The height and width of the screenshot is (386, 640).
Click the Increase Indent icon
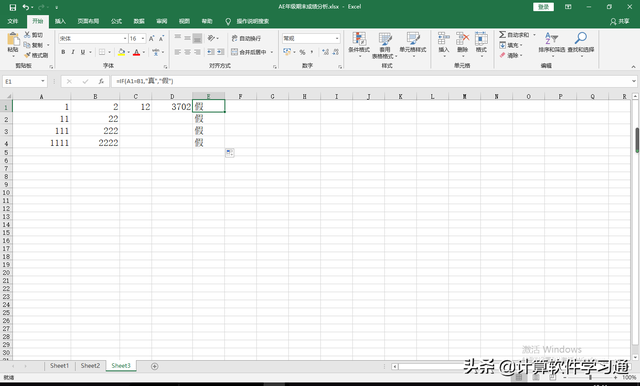point(220,52)
